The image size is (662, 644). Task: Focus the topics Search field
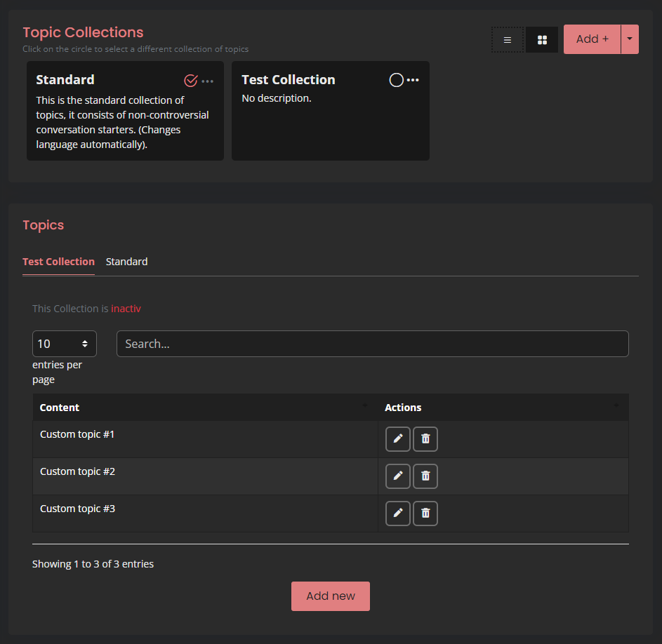(x=372, y=344)
